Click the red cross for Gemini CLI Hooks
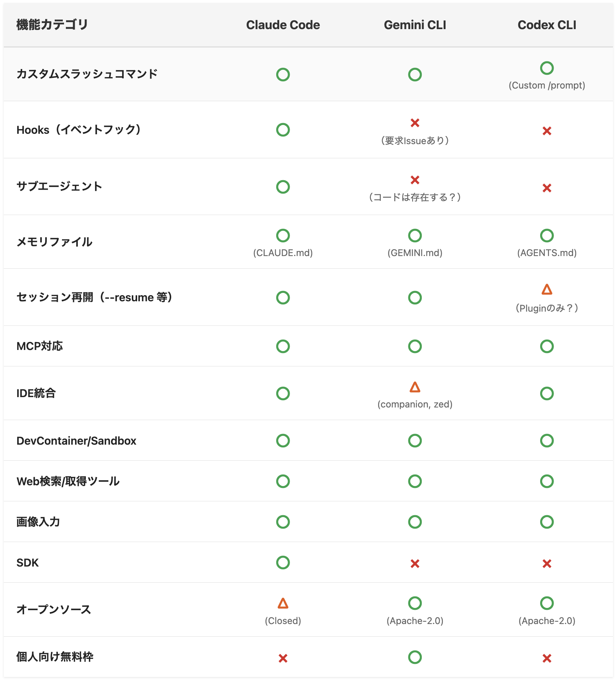The width and height of the screenshot is (616, 680). pyautogui.click(x=414, y=123)
